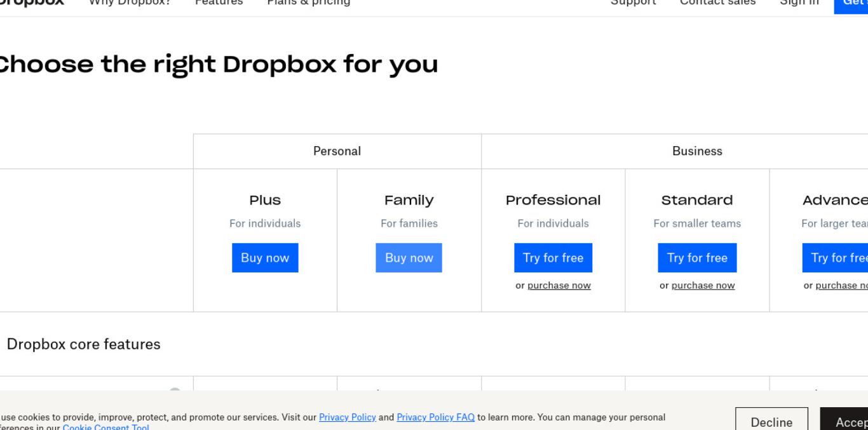Buy now for the Plus plan

tap(265, 258)
